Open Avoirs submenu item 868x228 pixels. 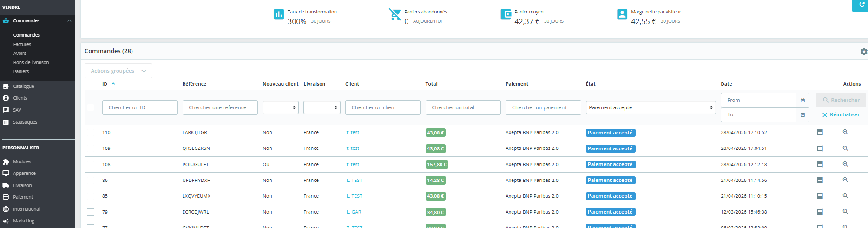(20, 53)
